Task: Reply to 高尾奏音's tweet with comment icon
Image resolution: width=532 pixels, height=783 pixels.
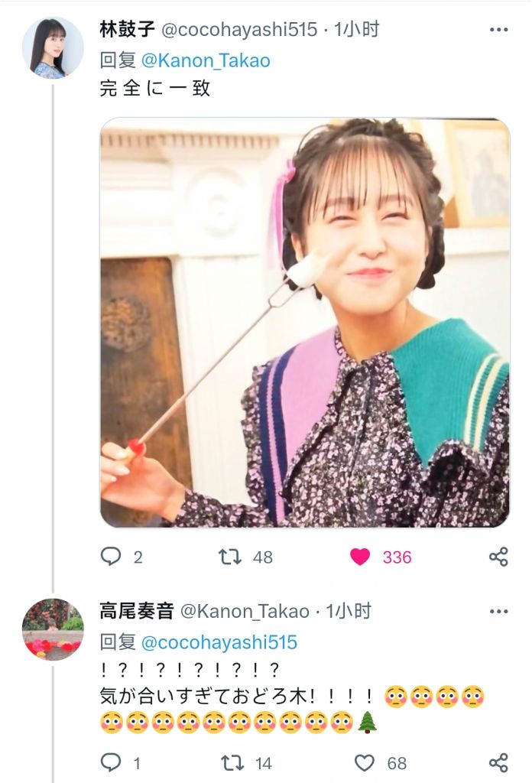Action: point(112,762)
